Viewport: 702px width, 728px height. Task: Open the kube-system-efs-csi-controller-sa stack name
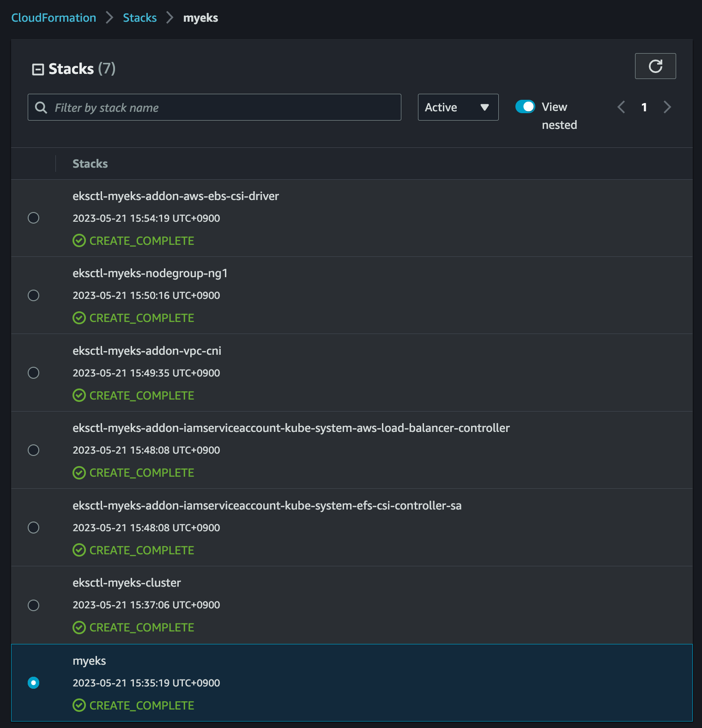(267, 506)
